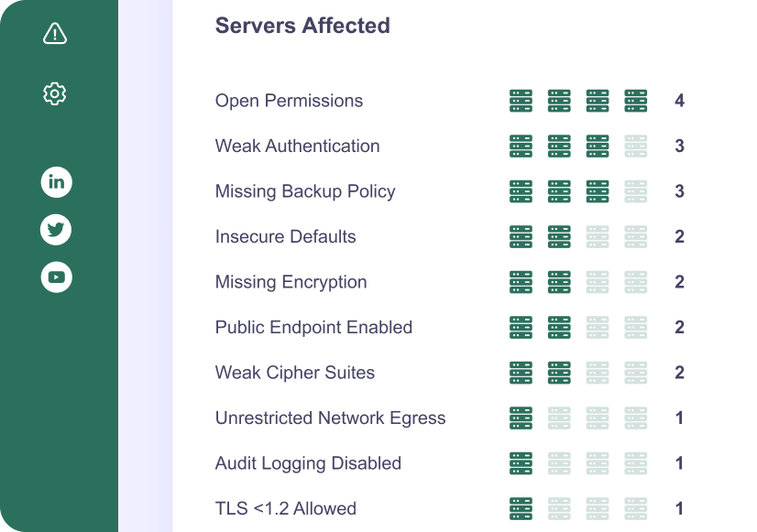Click the count 2 beside Weak Cipher Suites
The width and height of the screenshot is (757, 532).
(x=679, y=373)
